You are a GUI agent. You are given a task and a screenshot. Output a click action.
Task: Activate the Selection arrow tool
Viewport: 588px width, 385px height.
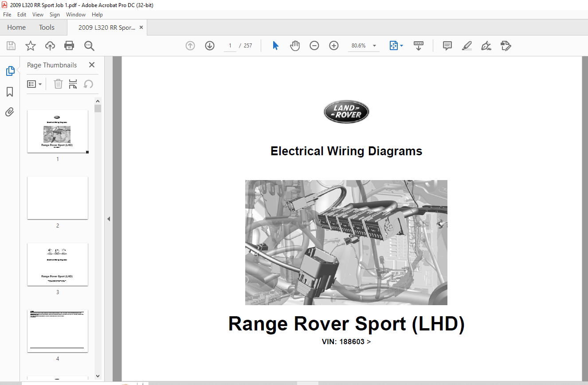[x=275, y=46]
